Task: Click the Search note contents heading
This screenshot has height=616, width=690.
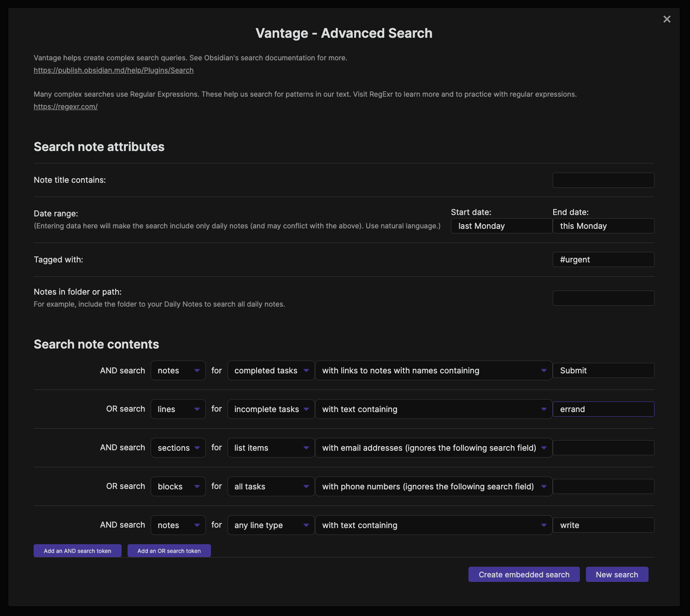Action: [x=96, y=344]
